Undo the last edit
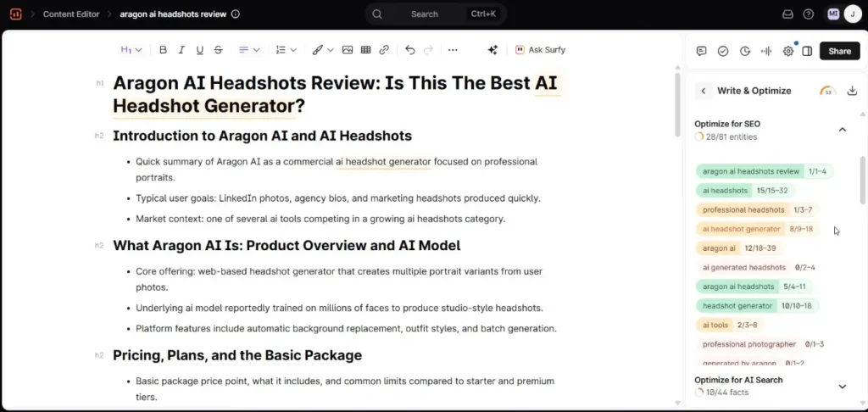 click(409, 50)
